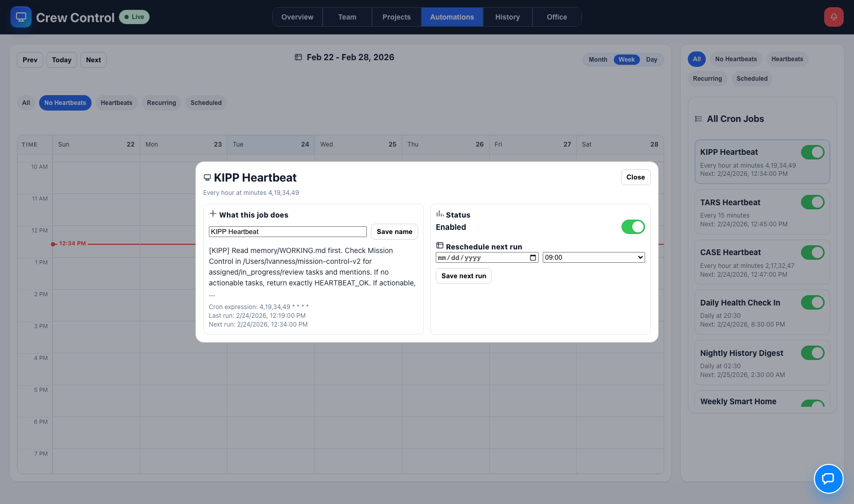The height and width of the screenshot is (504, 854).
Task: Open the date picker on the reschedule field
Action: point(533,257)
